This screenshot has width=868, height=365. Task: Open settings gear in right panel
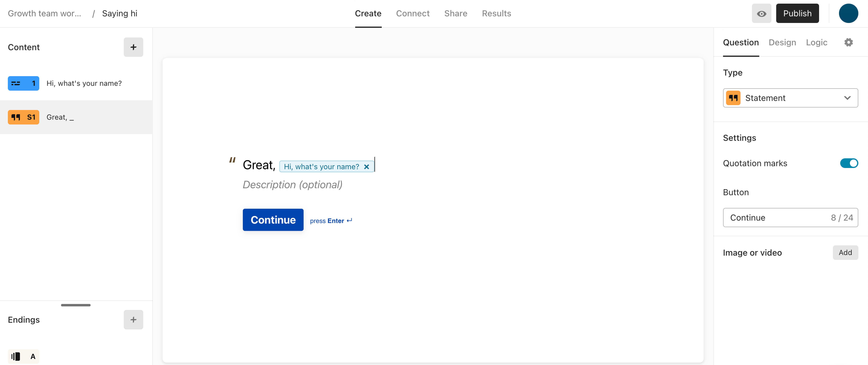coord(849,42)
